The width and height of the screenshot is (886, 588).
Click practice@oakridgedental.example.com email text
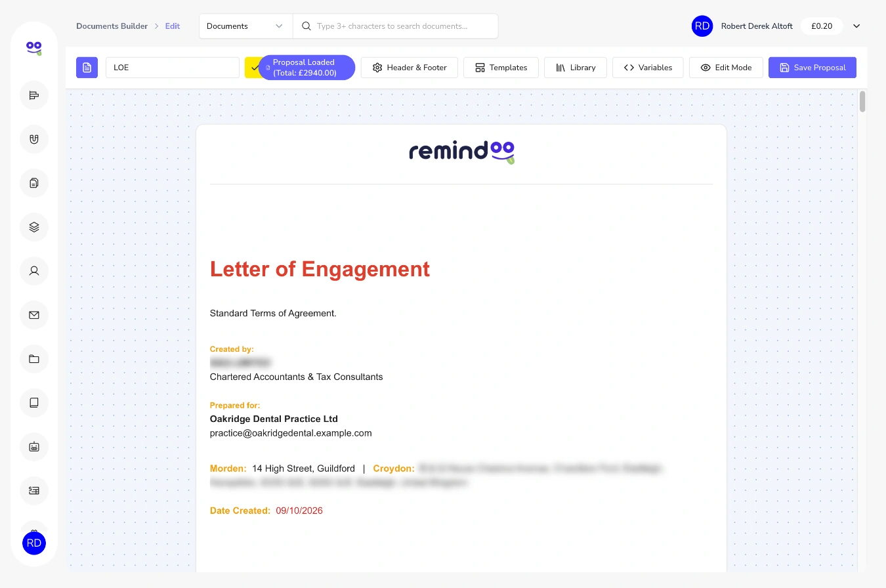point(291,433)
